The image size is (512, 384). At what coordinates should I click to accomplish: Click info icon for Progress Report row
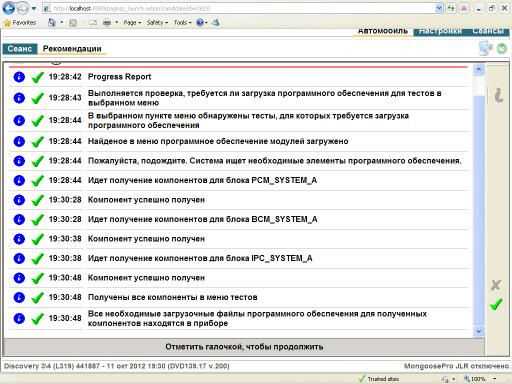(19, 77)
